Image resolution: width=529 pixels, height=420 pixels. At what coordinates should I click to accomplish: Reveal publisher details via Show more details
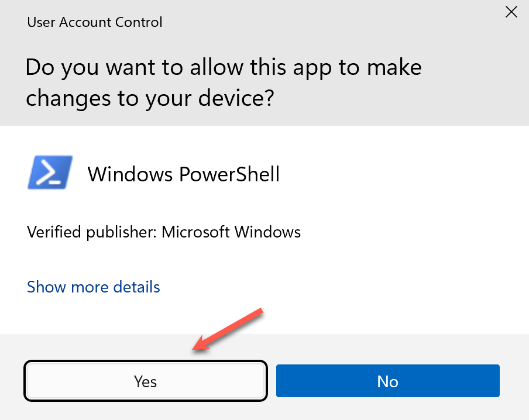click(94, 287)
